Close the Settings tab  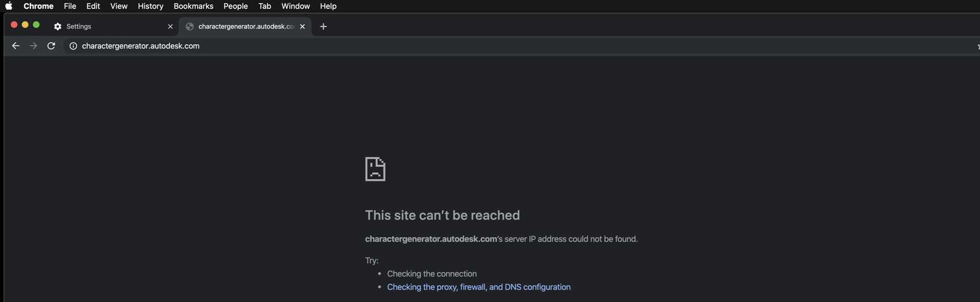170,27
